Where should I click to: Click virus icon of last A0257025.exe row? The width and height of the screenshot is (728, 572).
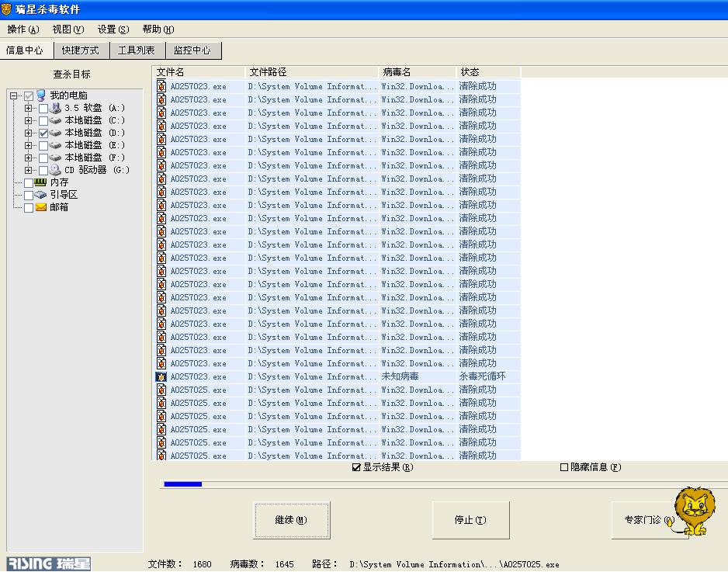point(161,456)
